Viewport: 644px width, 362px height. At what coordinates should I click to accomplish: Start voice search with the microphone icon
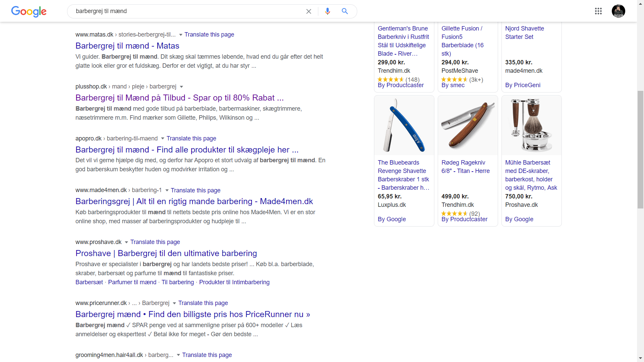click(327, 11)
